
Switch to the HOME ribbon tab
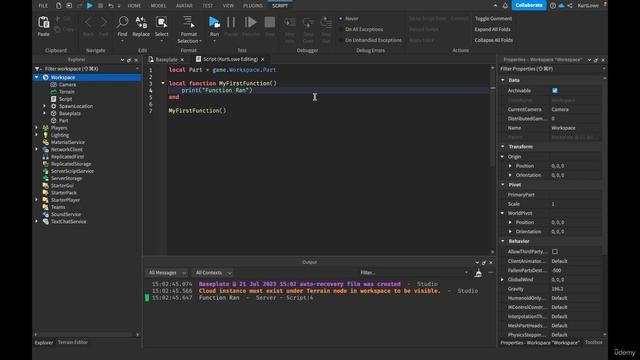(x=134, y=6)
